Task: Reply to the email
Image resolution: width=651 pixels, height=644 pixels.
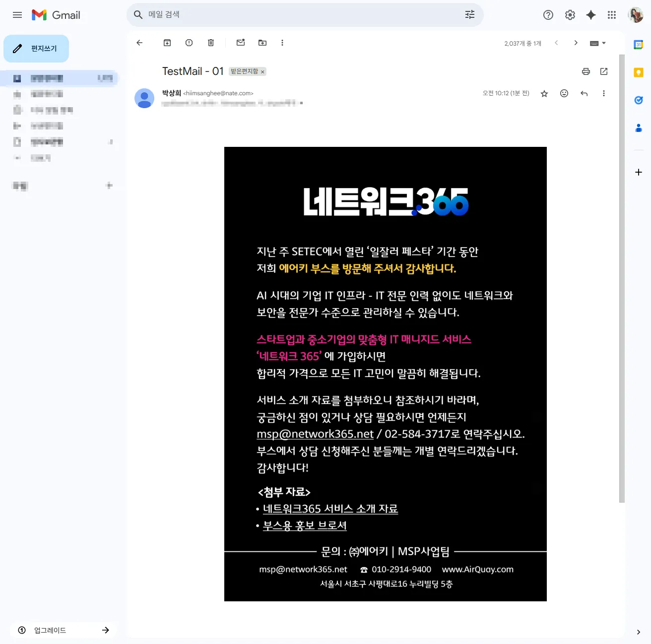Action: click(x=584, y=93)
